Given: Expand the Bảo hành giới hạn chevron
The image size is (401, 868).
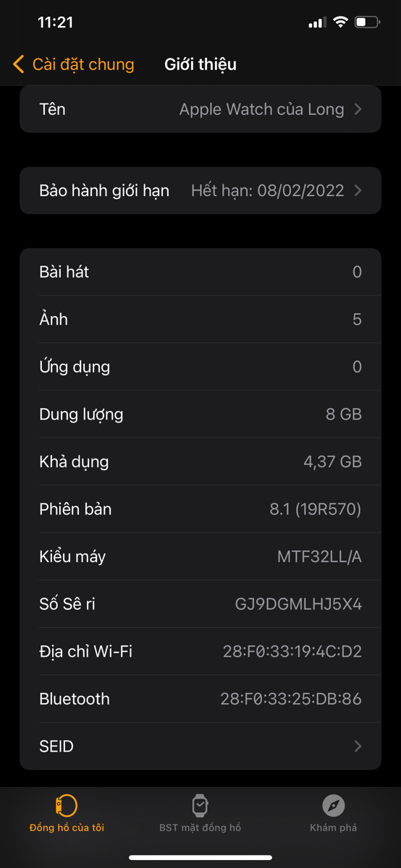Looking at the screenshot, I should tap(358, 191).
